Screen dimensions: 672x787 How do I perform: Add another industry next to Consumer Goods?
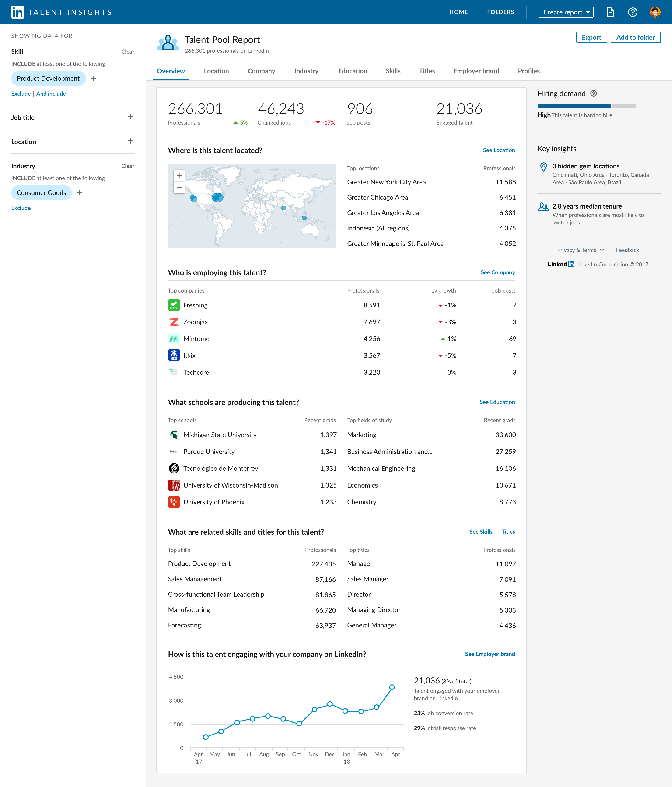(79, 193)
